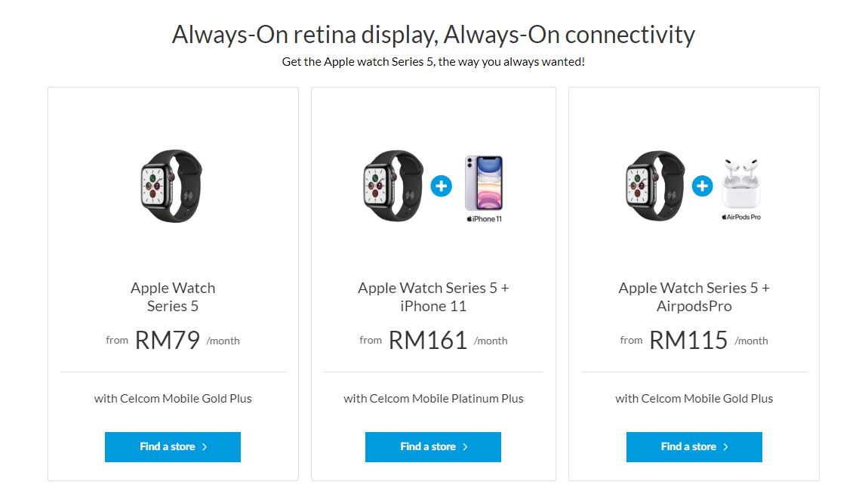Viewport: 868px width, 500px height.
Task: Click the watch image in the iPhone 11 bundle card
Action: coord(393,186)
